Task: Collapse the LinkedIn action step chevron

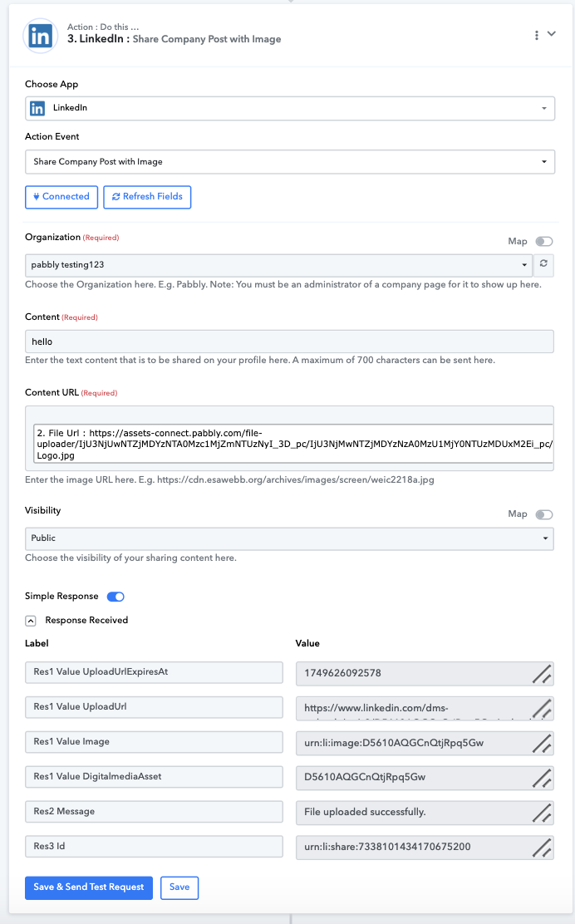Action: point(552,34)
